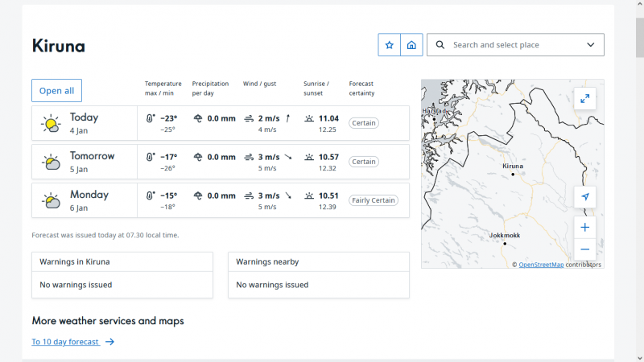Click Today's sunny weather icon

51,123
